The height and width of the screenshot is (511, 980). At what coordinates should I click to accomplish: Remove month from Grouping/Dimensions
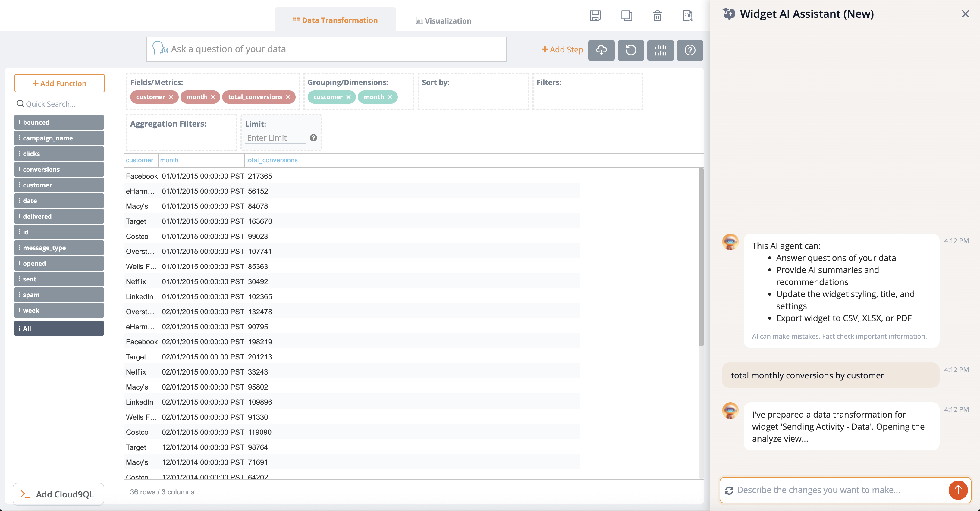point(390,97)
